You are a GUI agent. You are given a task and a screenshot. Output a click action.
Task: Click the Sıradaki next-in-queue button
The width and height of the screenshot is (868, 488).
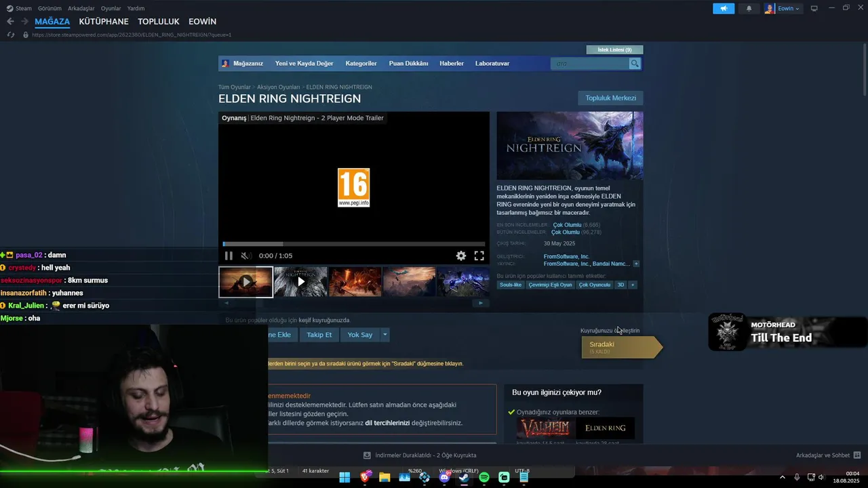coord(621,347)
